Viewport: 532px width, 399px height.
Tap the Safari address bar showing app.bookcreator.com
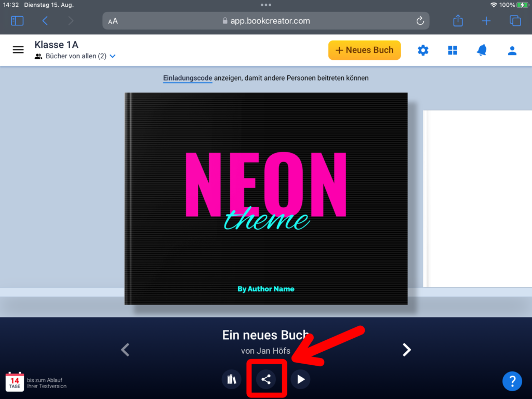click(265, 21)
